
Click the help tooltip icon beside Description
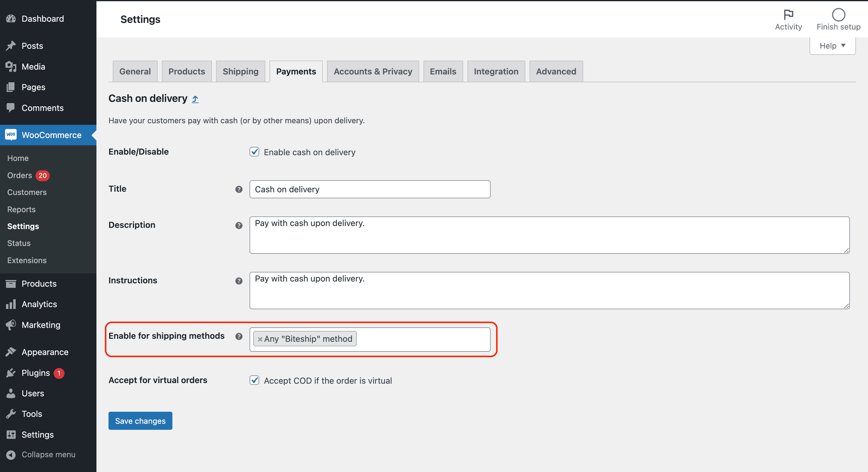tap(239, 225)
